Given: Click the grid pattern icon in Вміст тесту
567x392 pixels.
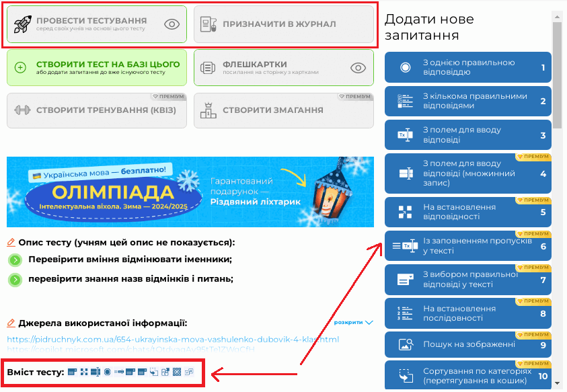Looking at the screenshot, I should 177,372.
